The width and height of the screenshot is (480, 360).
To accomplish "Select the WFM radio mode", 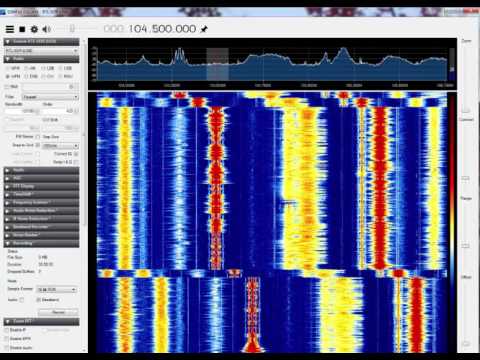I will pos(13,76).
